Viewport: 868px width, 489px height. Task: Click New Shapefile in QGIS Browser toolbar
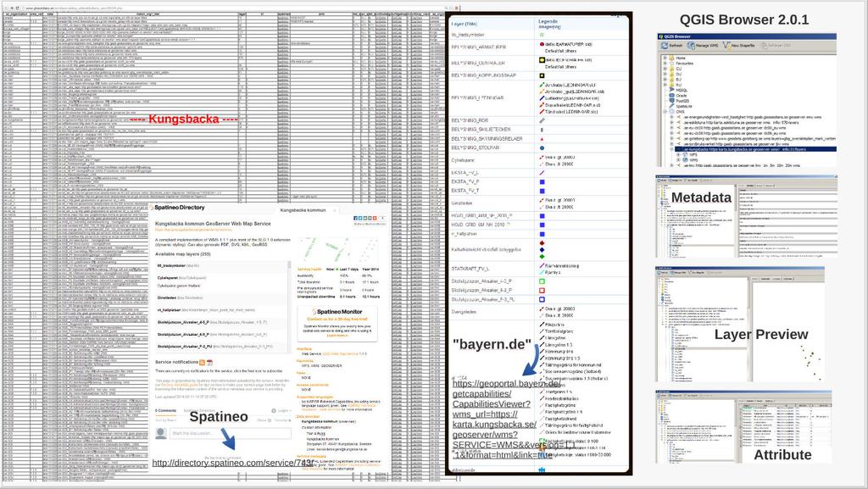(738, 46)
